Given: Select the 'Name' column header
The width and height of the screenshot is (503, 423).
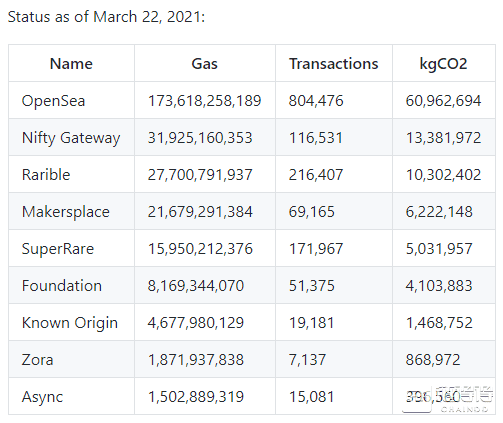Looking at the screenshot, I should point(71,64).
